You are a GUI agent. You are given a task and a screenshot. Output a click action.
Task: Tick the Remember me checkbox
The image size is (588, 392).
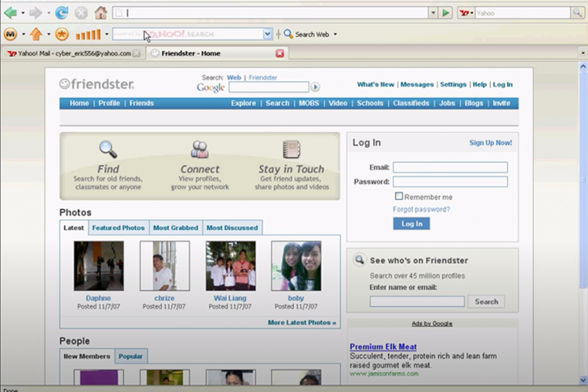[x=398, y=196]
